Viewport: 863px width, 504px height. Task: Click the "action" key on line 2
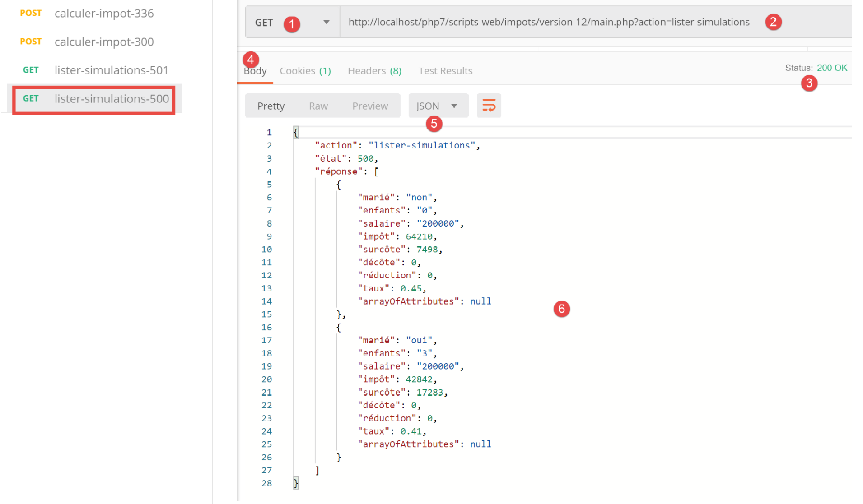click(336, 145)
